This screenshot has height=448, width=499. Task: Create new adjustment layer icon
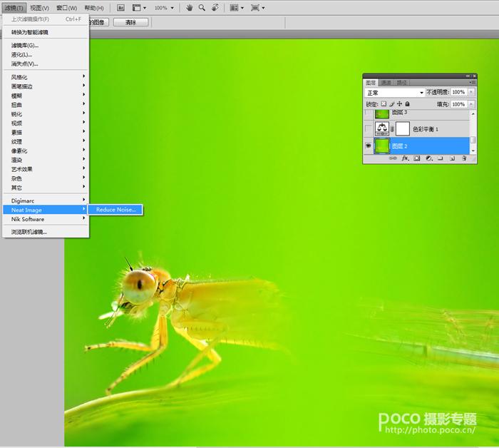point(427,159)
